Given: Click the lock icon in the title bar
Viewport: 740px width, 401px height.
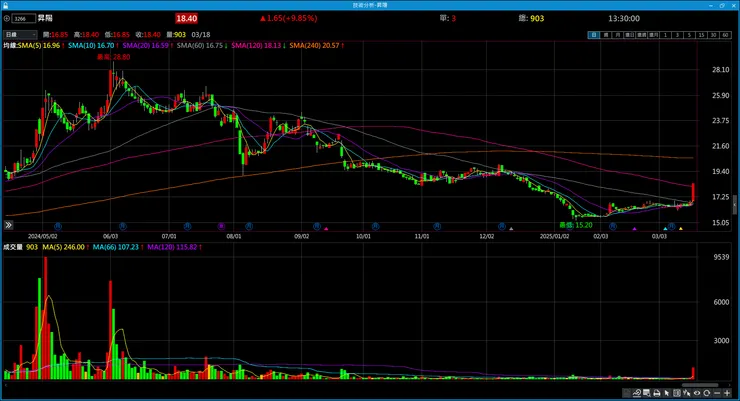Looking at the screenshot, I should 5,5.
